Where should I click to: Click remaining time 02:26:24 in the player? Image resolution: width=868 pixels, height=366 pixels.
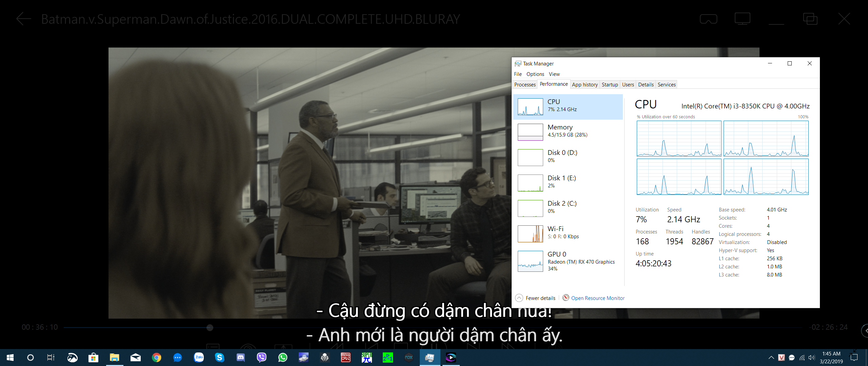tap(828, 327)
